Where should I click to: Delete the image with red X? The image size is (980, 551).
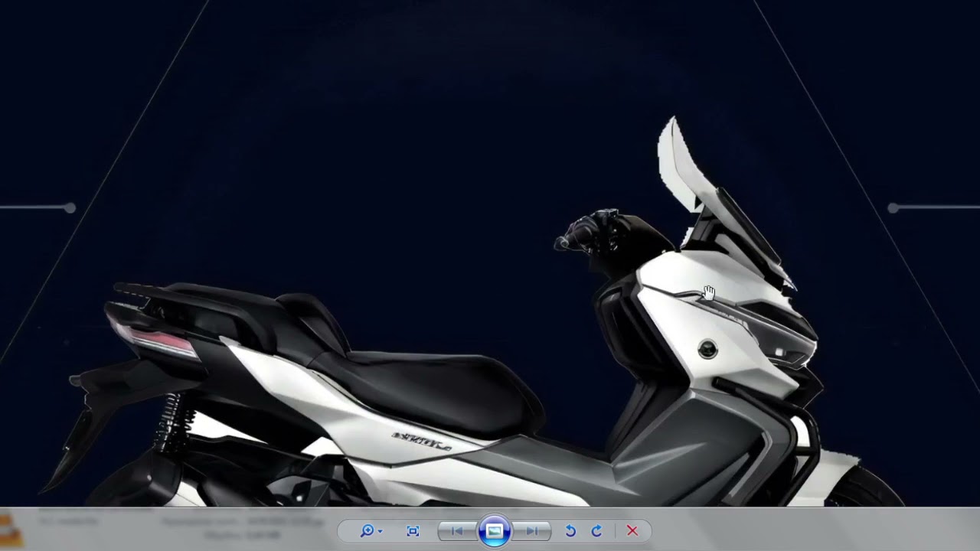point(632,530)
